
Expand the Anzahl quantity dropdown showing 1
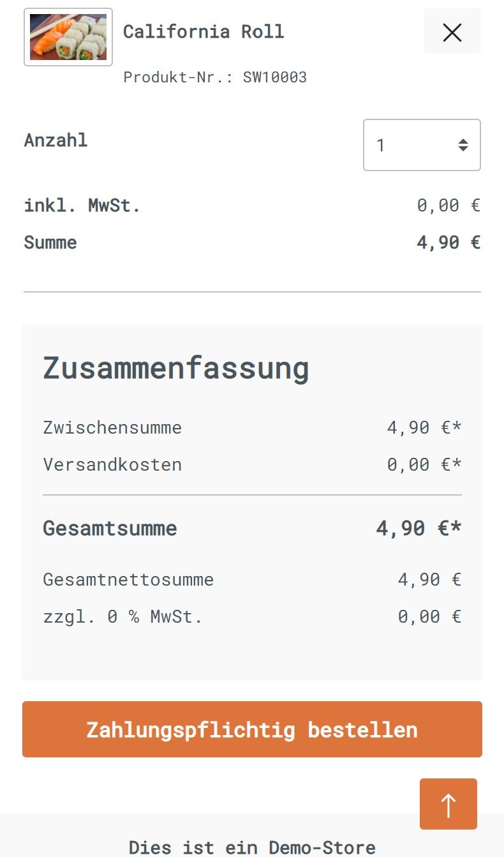coord(422,145)
